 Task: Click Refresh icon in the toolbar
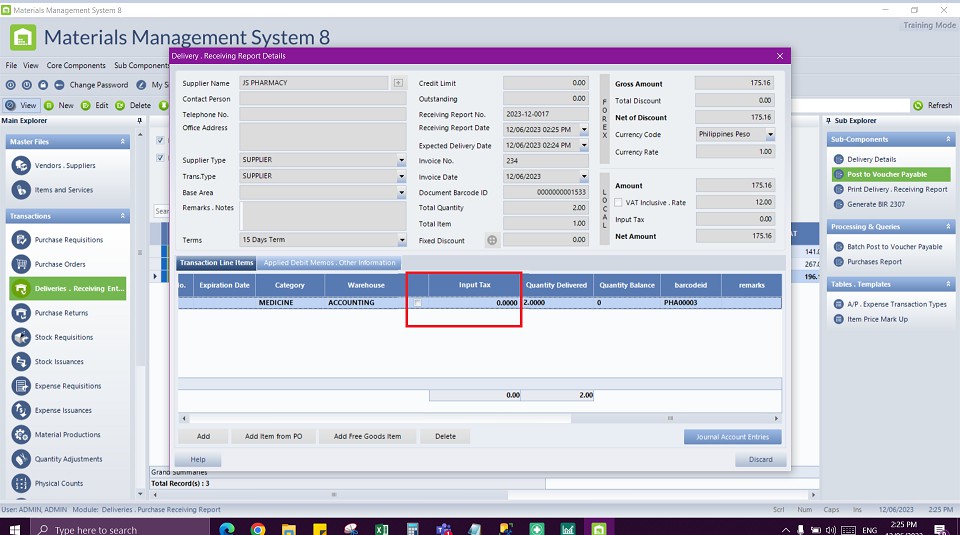click(918, 105)
